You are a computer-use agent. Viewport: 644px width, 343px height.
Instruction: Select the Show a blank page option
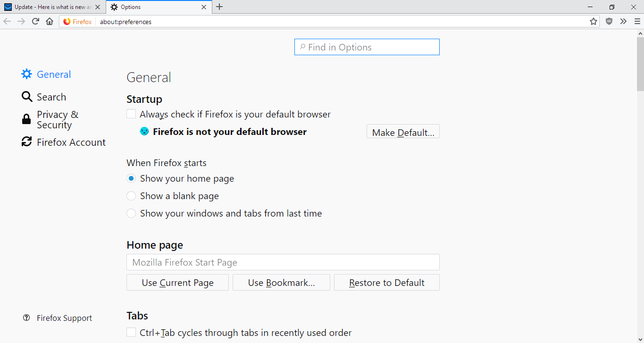pyautogui.click(x=131, y=196)
